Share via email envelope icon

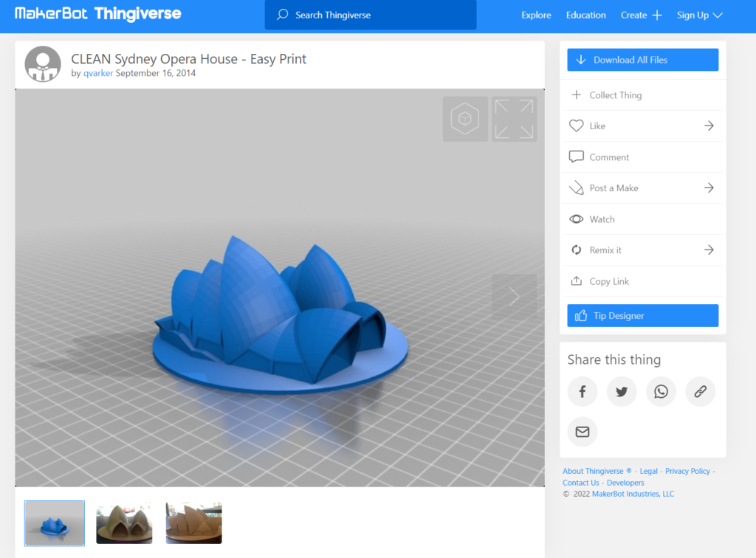pos(583,432)
